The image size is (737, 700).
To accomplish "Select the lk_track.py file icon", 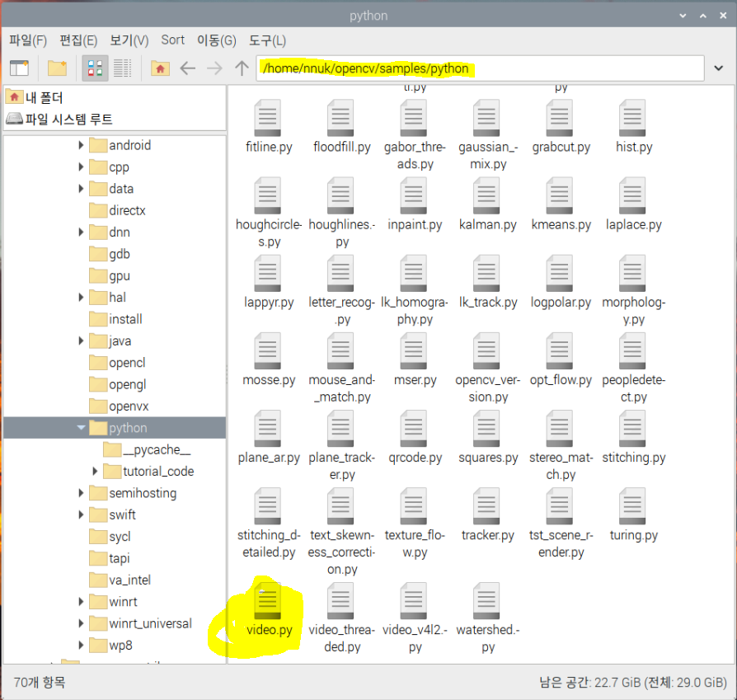I will (486, 273).
